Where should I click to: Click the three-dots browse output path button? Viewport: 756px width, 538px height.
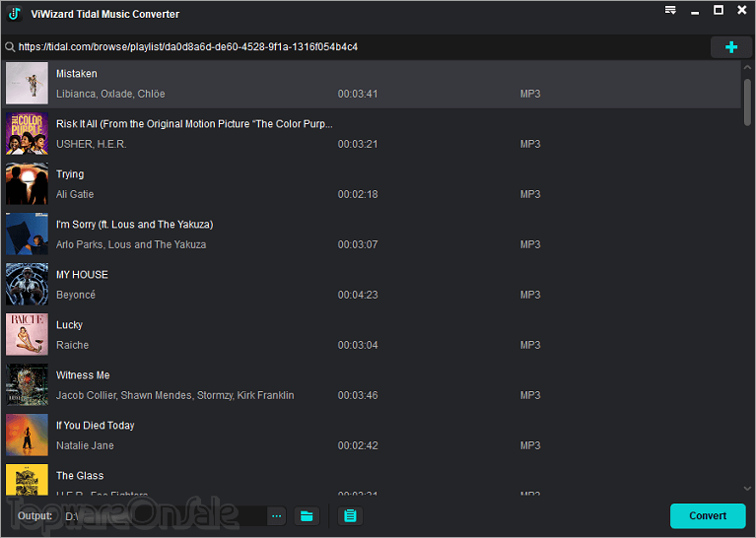(x=276, y=515)
